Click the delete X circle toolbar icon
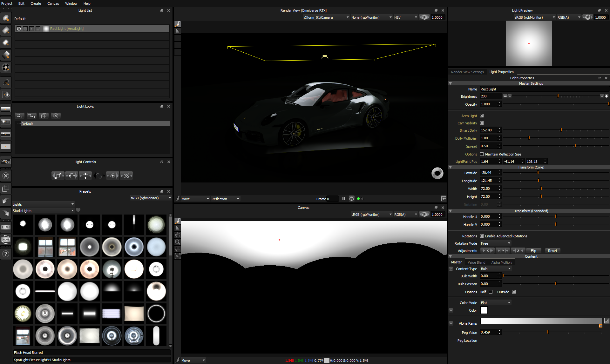This screenshot has width=610, height=364. coord(6,176)
